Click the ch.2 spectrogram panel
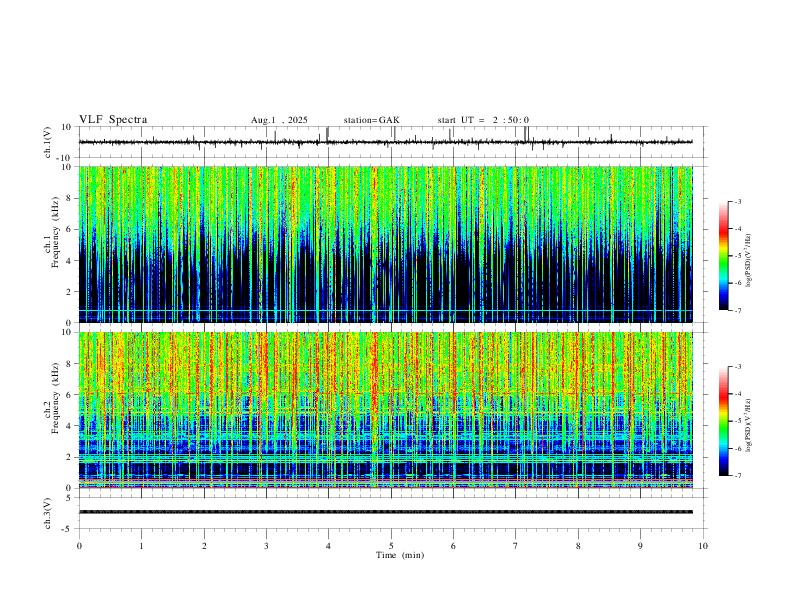Viewport: 792px width, 612px height. (x=386, y=410)
